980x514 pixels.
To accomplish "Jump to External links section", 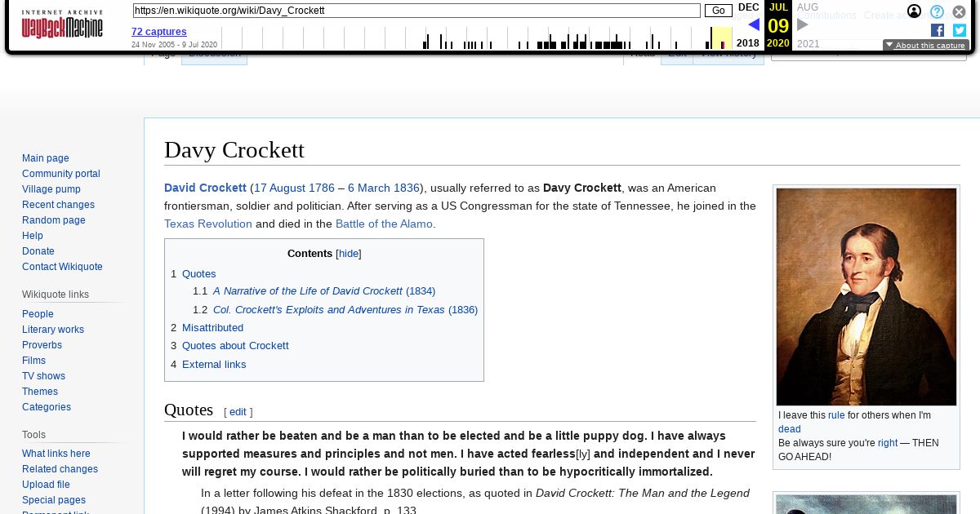I will (214, 365).
